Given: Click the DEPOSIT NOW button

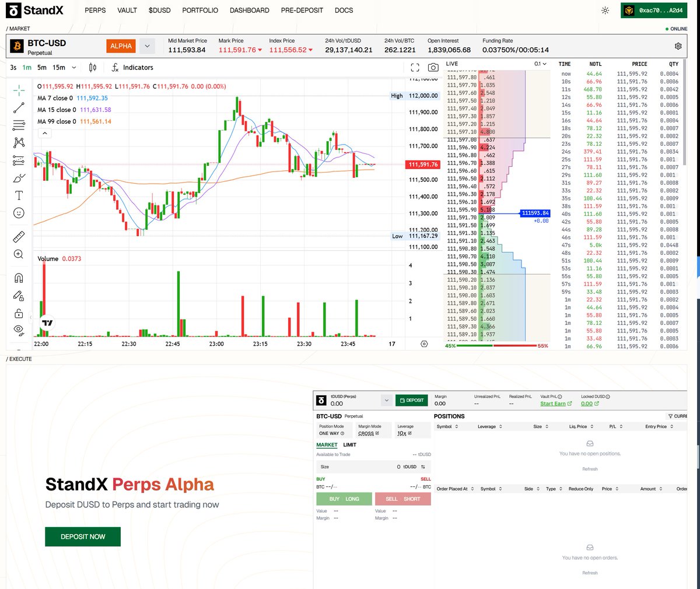Looking at the screenshot, I should click(x=83, y=537).
